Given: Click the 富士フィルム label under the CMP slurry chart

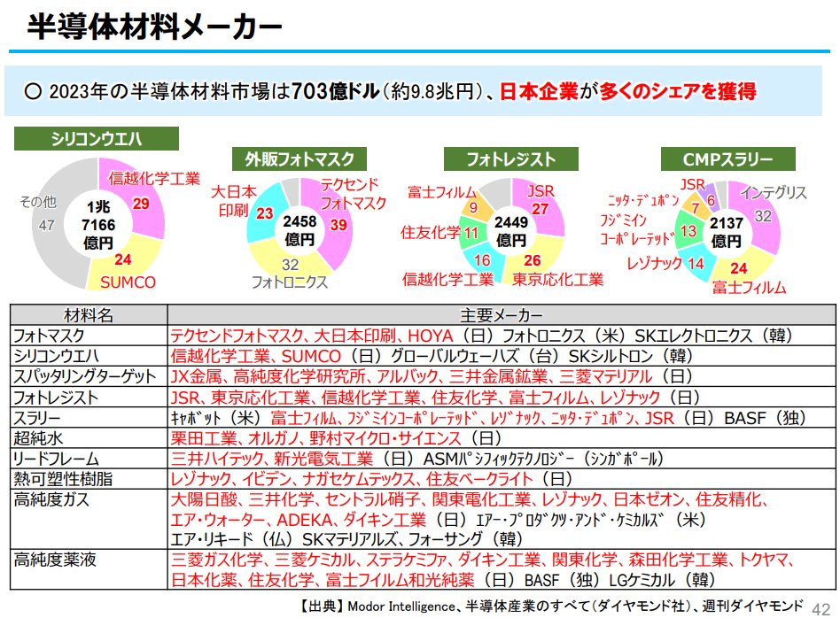Looking at the screenshot, I should [x=749, y=288].
